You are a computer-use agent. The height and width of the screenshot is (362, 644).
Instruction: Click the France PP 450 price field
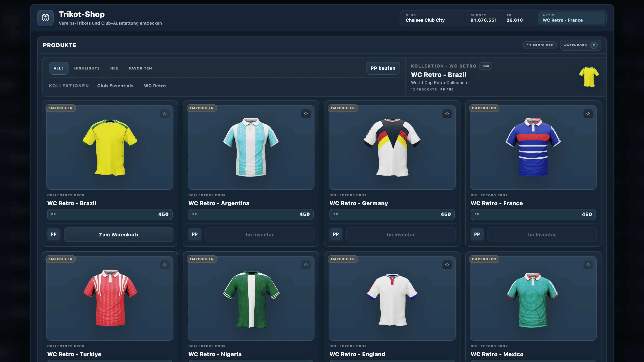pos(533,214)
